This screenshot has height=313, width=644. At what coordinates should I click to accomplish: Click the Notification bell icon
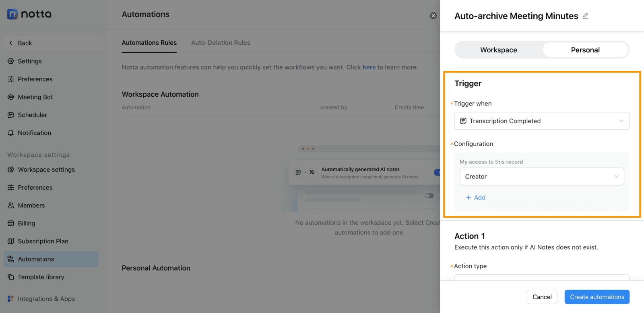11,133
